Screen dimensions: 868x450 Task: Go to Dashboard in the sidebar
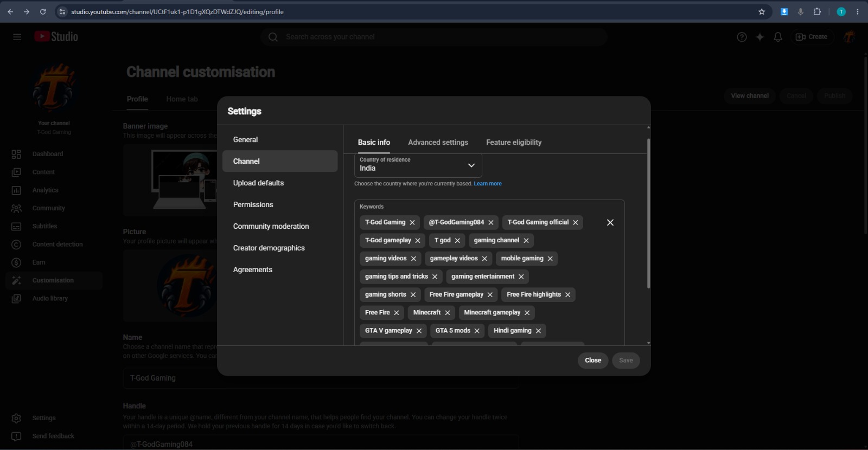pyautogui.click(x=54, y=154)
